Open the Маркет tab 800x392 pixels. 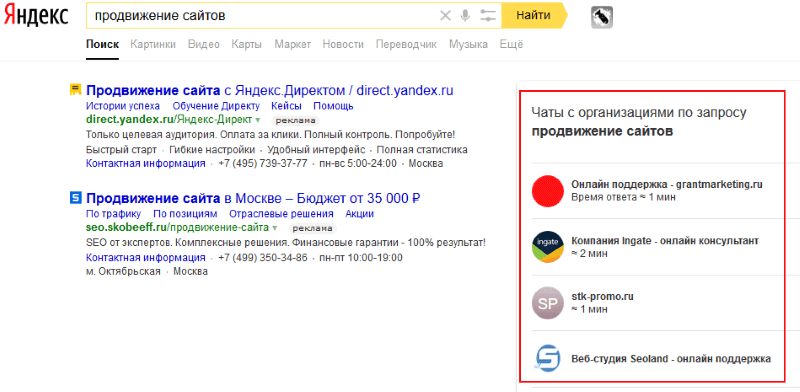click(x=292, y=44)
